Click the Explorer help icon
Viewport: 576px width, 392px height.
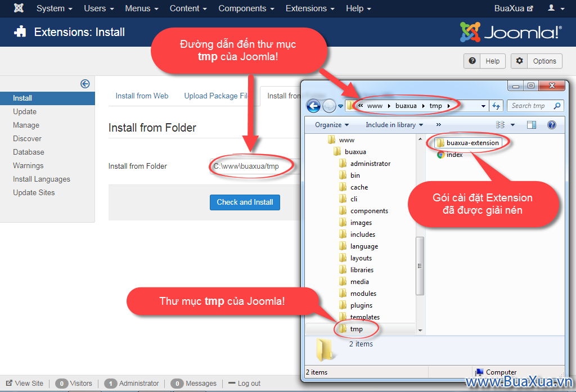pos(551,125)
